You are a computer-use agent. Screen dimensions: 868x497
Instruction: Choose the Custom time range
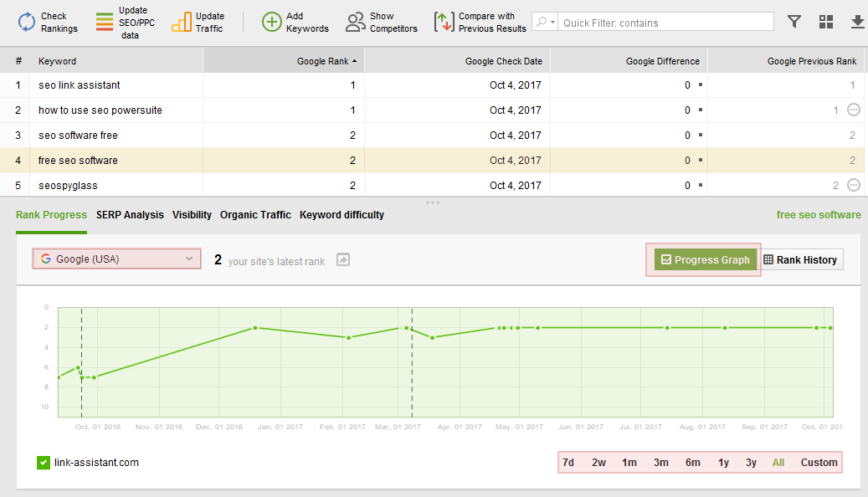pos(819,463)
